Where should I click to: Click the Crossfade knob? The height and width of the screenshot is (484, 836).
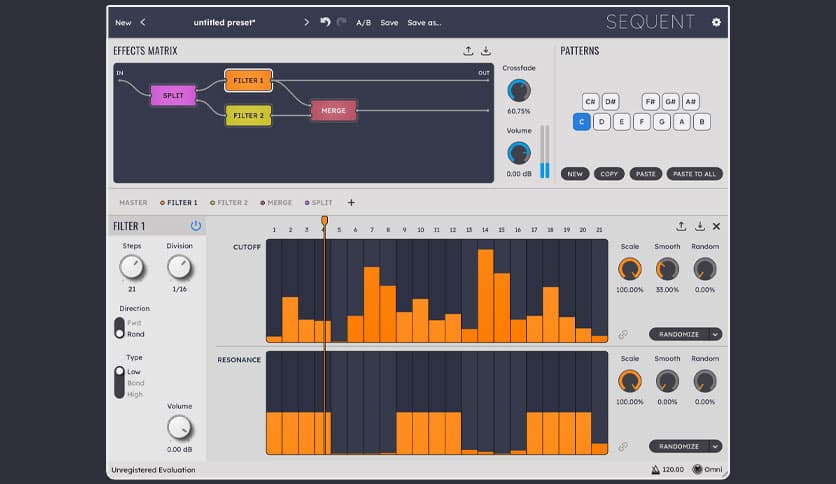point(519,91)
